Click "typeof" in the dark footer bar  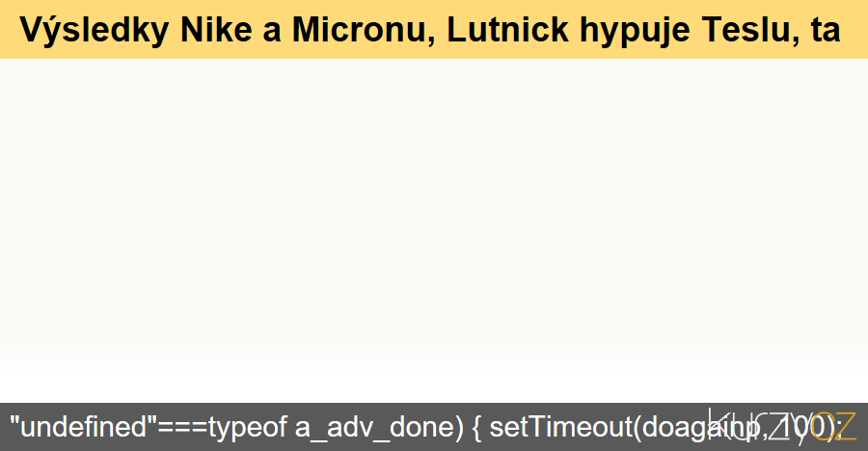(x=248, y=428)
